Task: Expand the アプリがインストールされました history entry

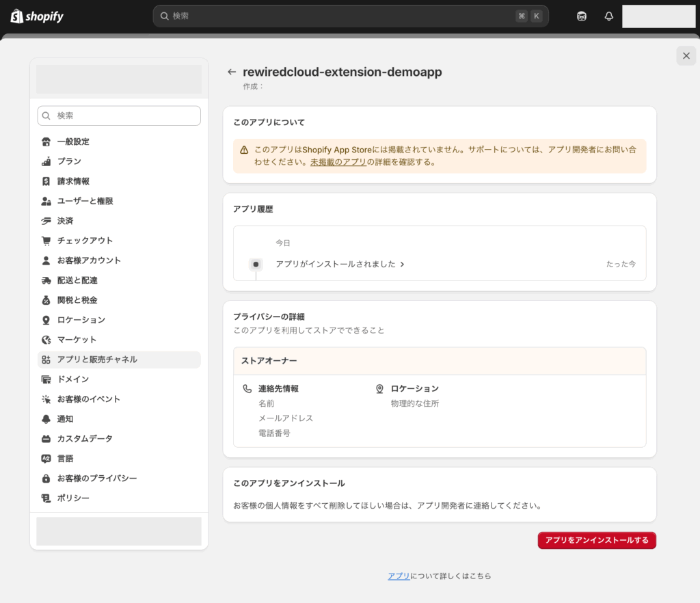Action: coord(340,264)
